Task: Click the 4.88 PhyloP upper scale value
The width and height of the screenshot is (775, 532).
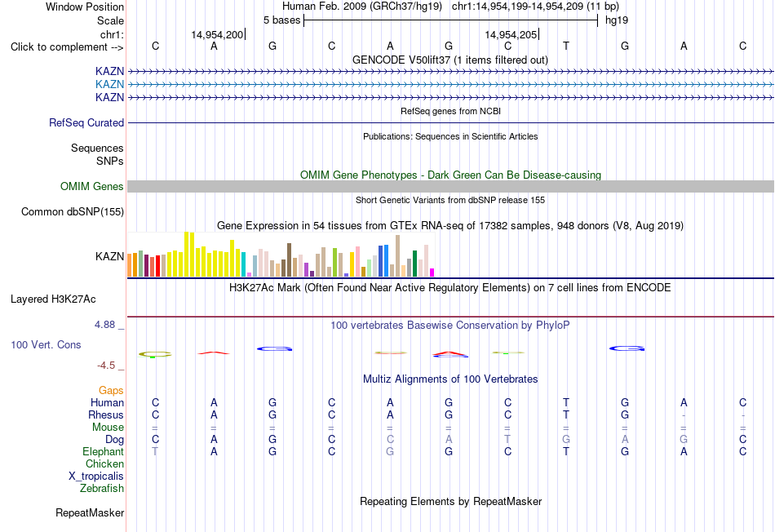Action: point(104,325)
